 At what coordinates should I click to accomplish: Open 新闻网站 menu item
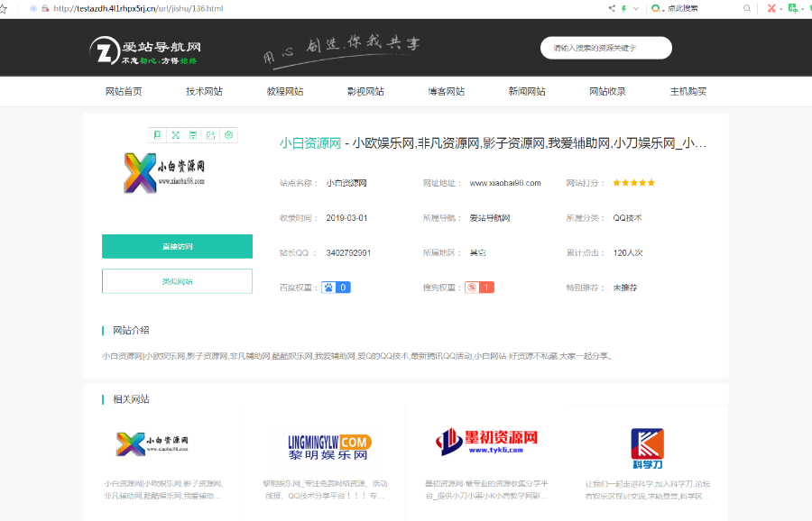[x=527, y=92]
